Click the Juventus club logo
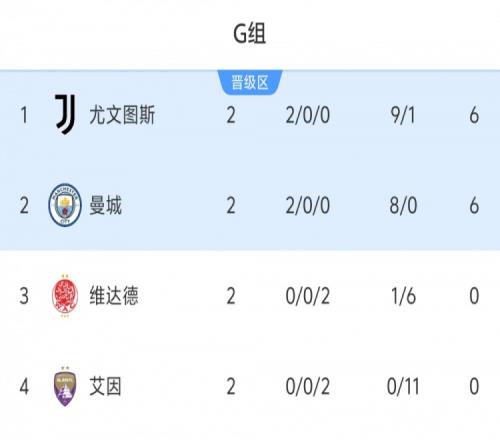 [x=65, y=114]
